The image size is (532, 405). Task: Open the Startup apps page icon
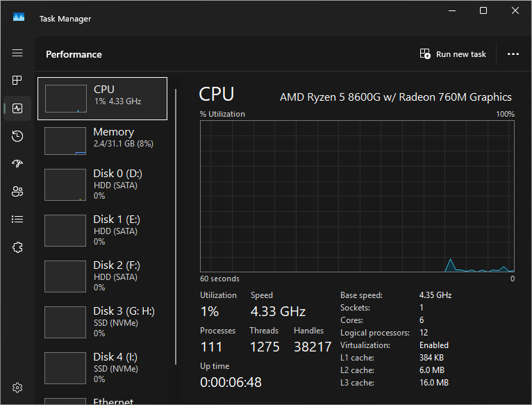point(17,164)
